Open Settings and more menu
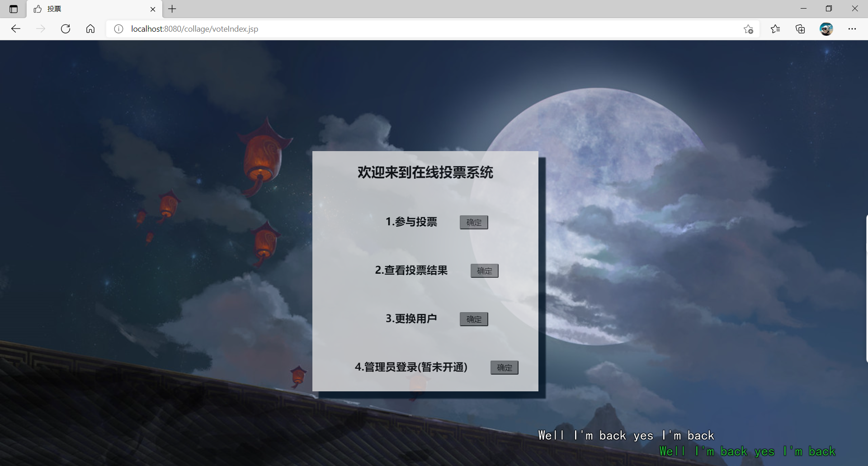Viewport: 868px width, 466px height. point(852,29)
